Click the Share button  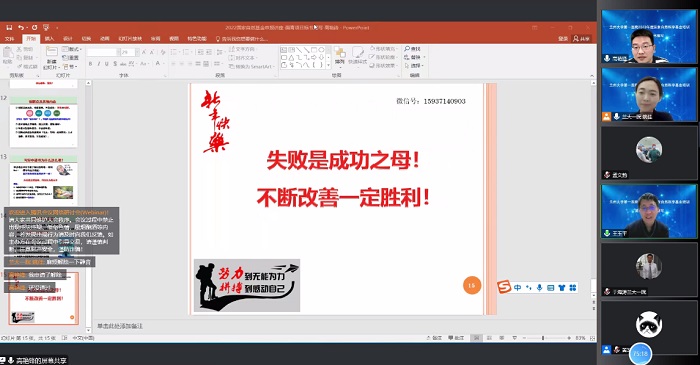click(582, 39)
